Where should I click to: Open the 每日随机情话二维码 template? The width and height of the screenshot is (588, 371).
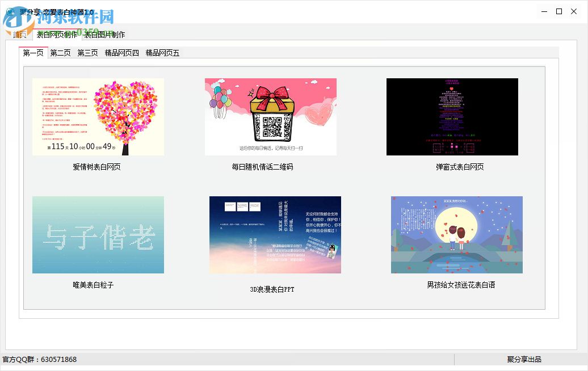tap(270, 116)
